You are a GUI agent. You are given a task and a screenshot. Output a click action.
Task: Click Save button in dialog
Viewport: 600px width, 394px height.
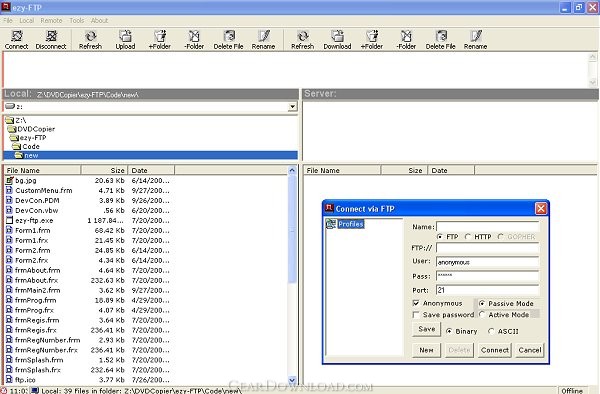point(427,329)
